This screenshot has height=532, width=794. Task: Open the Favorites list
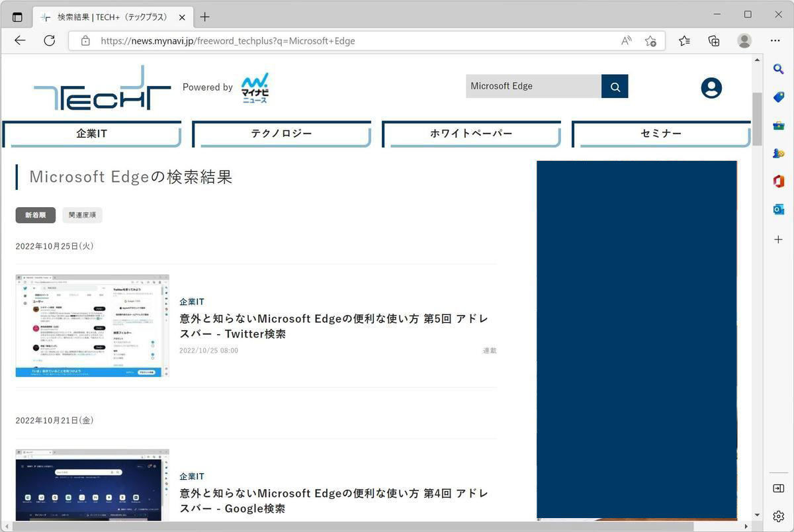pyautogui.click(x=685, y=41)
